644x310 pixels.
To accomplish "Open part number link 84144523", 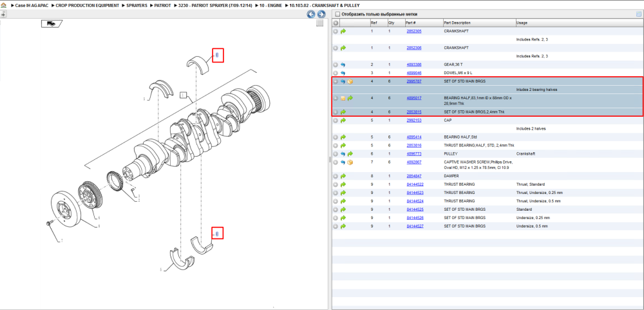I will (x=415, y=193).
